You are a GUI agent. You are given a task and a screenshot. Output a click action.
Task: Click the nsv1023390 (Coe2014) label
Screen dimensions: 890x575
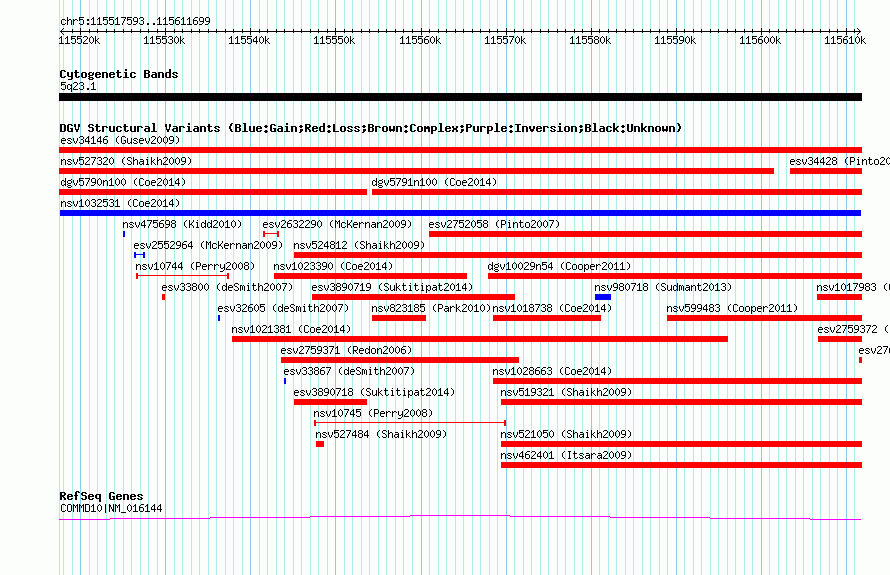pos(333,266)
